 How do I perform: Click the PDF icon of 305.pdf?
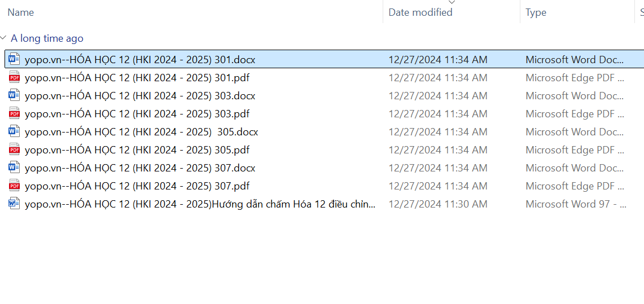pyautogui.click(x=14, y=149)
